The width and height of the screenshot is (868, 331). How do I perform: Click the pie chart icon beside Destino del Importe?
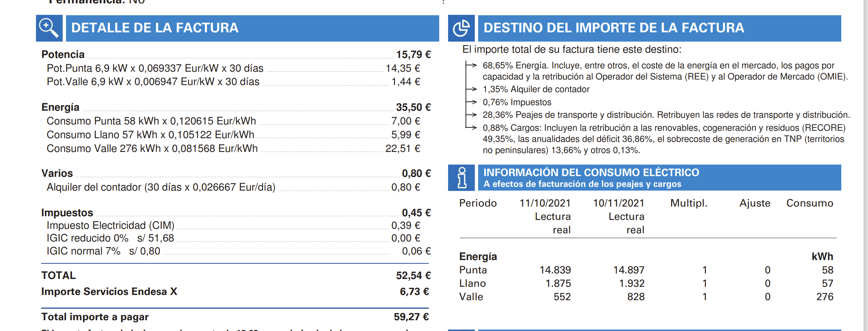tap(461, 28)
